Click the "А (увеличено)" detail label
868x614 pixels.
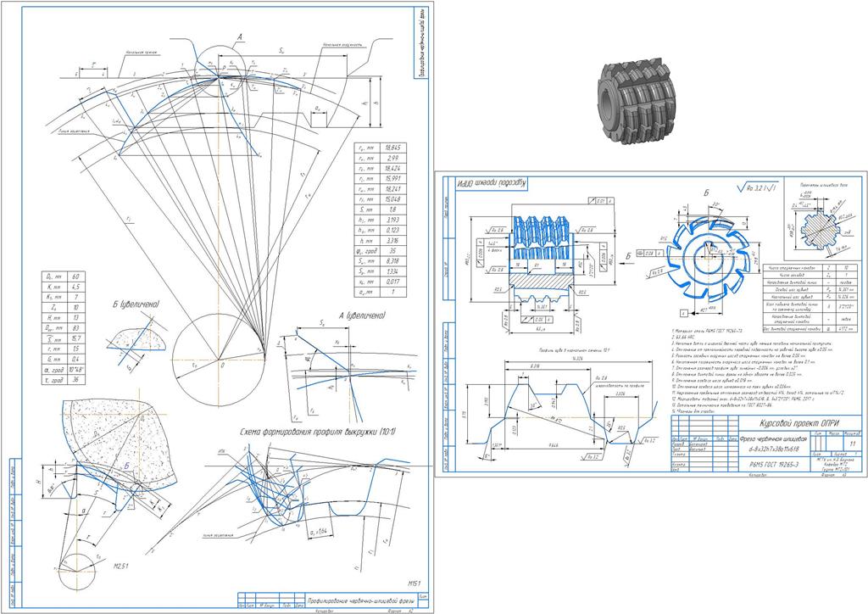(x=361, y=315)
